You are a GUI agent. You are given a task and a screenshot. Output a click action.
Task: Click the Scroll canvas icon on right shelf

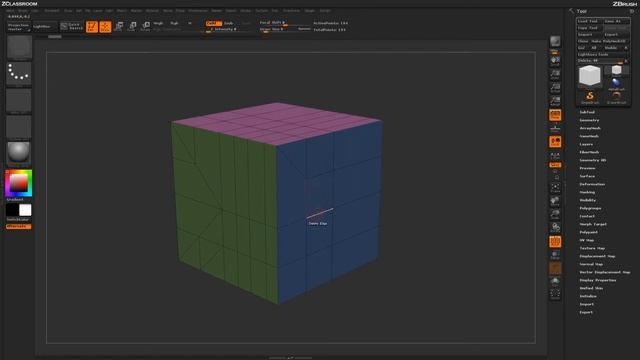pyautogui.click(x=555, y=61)
